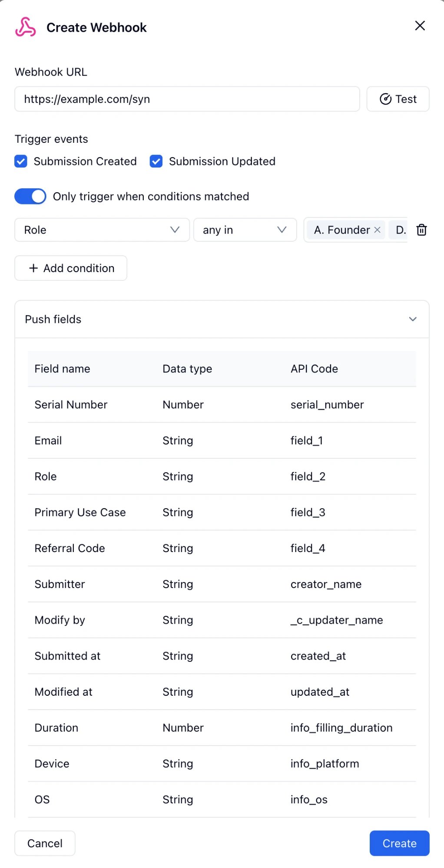Select the Email field name
This screenshot has height=868, width=444.
point(48,441)
